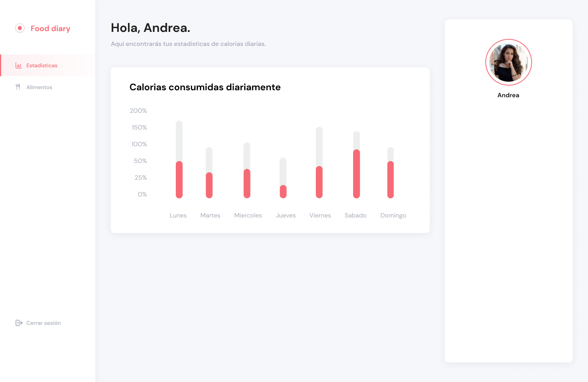
Task: Click the Lunes day label
Action: point(178,216)
